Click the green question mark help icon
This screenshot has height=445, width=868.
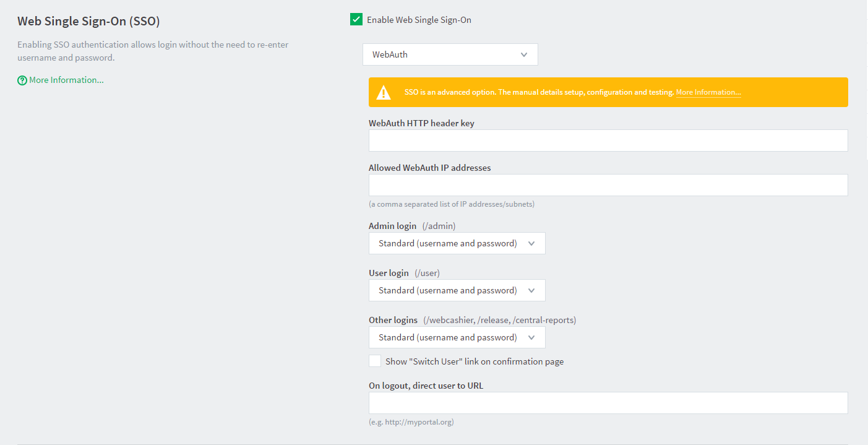pyautogui.click(x=22, y=80)
